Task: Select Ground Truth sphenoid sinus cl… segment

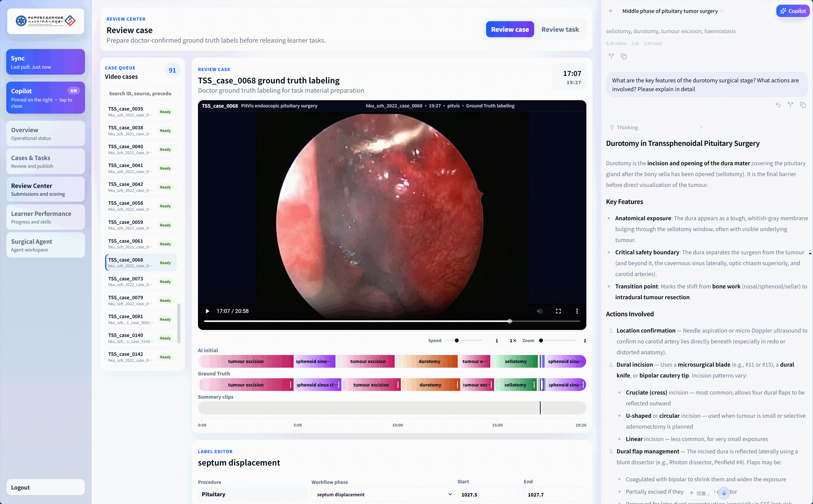Action: (318, 385)
